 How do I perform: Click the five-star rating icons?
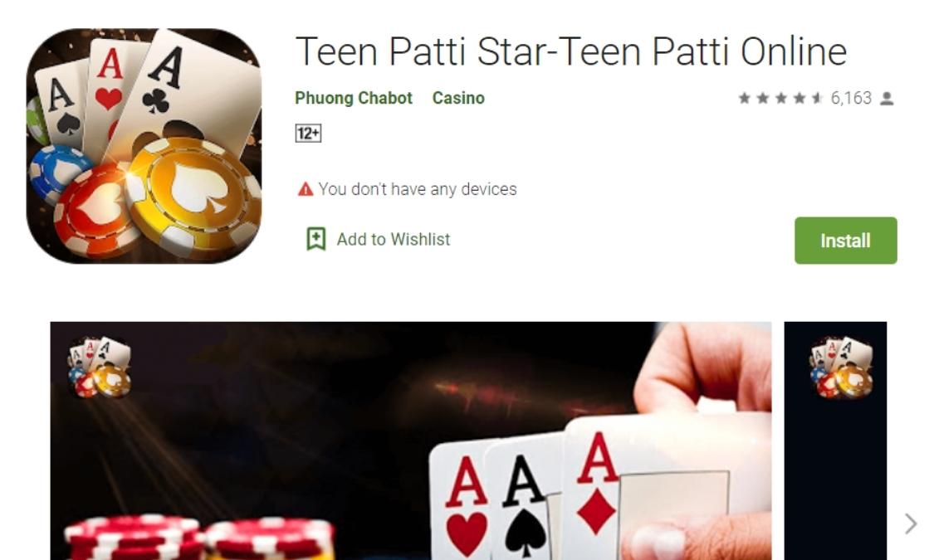pos(781,98)
